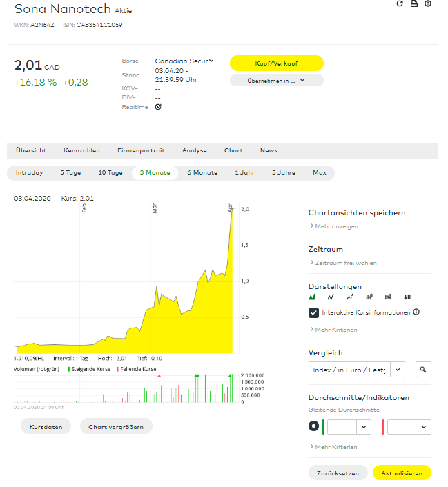Open the green moving average dropdown
Image resolution: width=448 pixels, height=487 pixels.
coord(349,427)
